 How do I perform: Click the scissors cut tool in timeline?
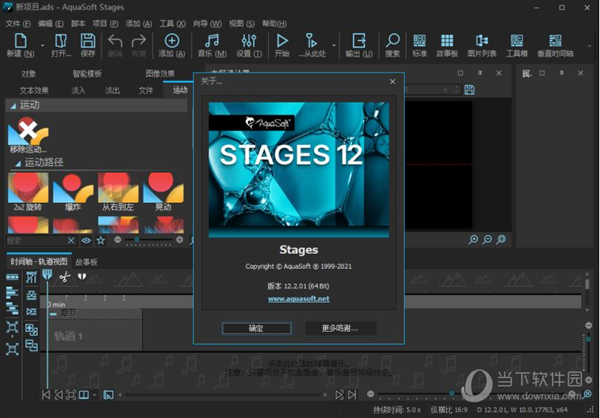click(65, 277)
